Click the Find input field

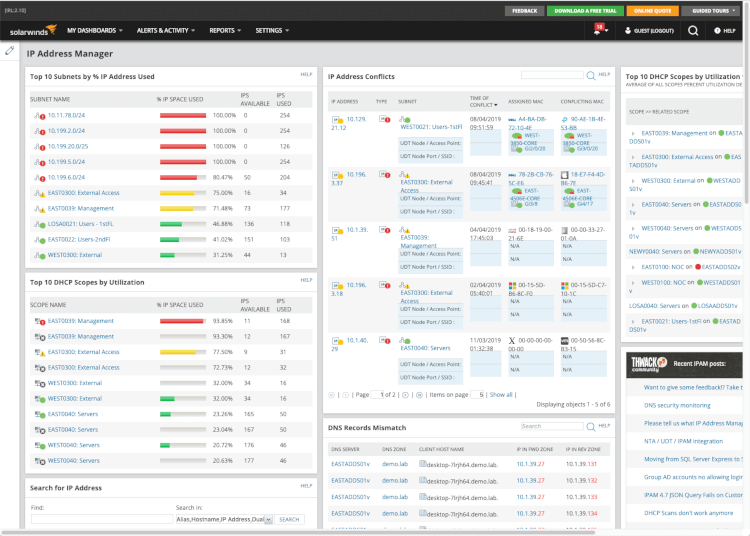100,519
